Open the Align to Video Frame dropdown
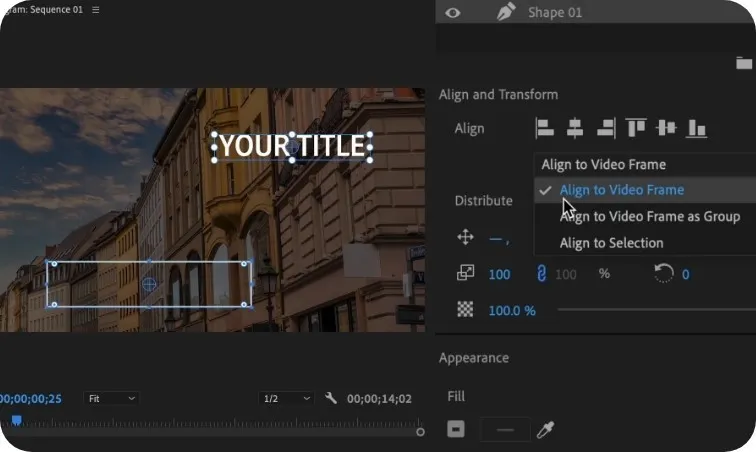The image size is (756, 452). click(645, 164)
